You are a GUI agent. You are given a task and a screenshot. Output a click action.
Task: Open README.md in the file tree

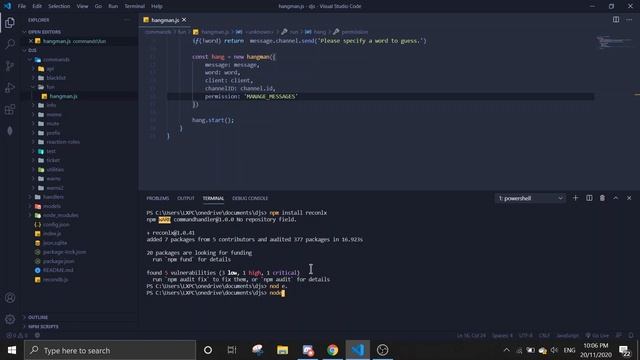[x=58, y=270]
